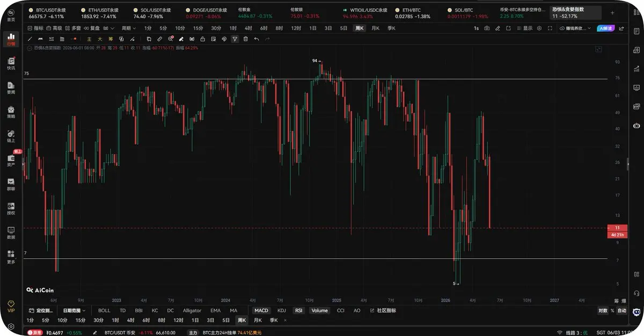Image resolution: width=644 pixels, height=336 pixels.
Task: Toggle KDJ indicator
Action: [282, 310]
